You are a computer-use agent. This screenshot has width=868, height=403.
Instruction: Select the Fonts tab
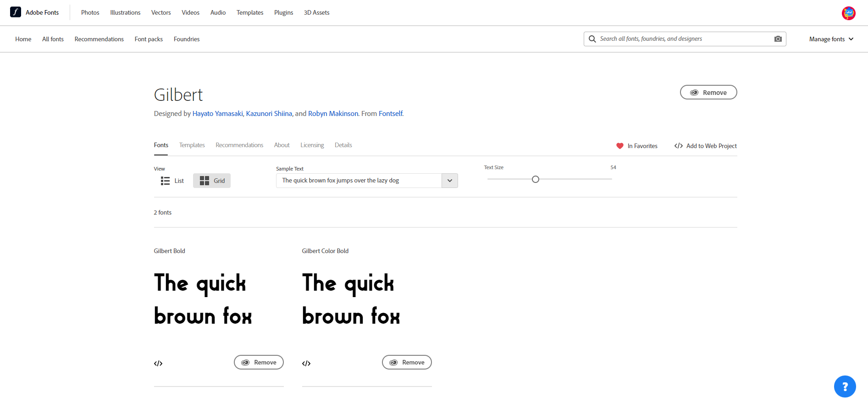(x=161, y=145)
